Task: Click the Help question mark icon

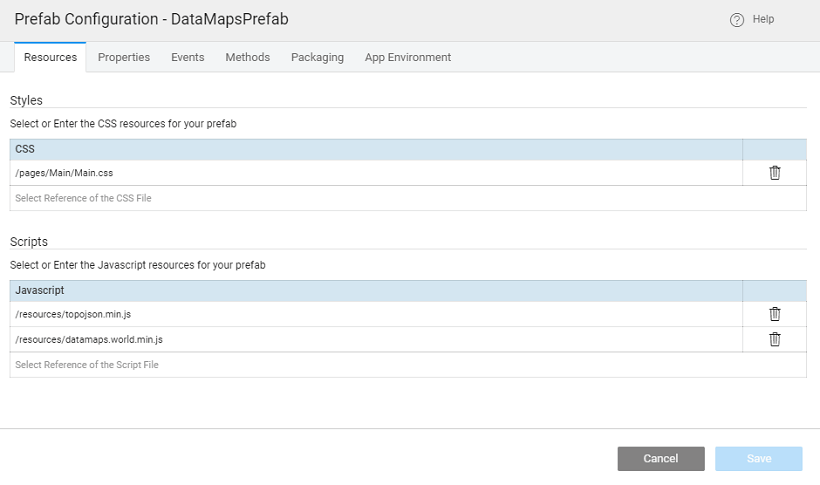Action: point(737,20)
